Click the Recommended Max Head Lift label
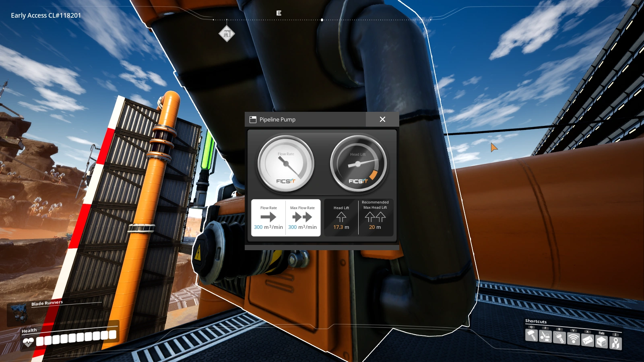This screenshot has height=362, width=644. coord(375,205)
